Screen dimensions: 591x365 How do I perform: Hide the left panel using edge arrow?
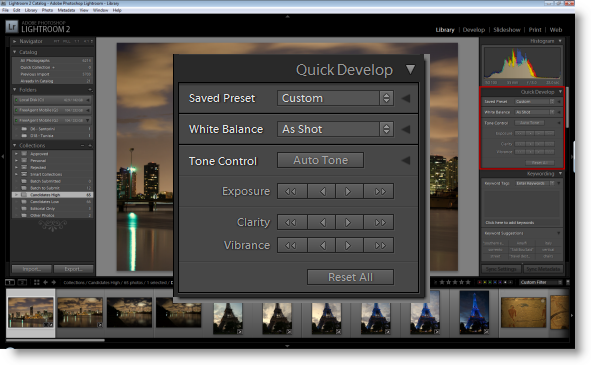point(3,156)
